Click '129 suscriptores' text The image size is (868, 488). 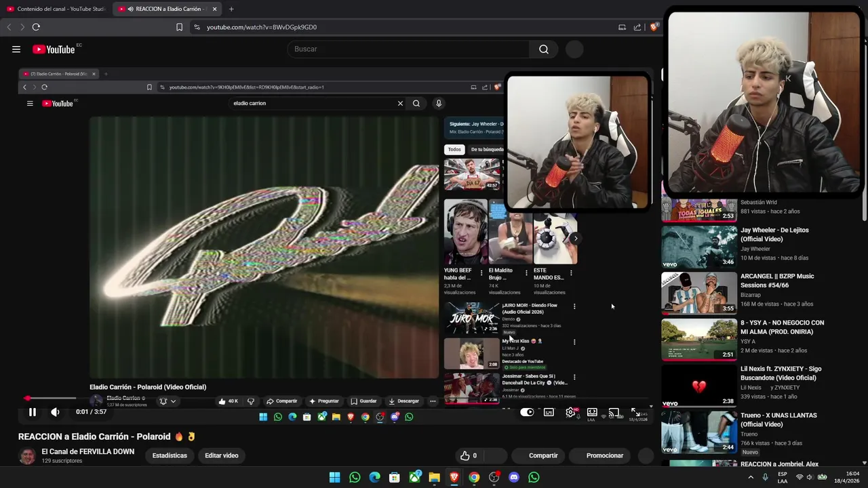coord(62,461)
